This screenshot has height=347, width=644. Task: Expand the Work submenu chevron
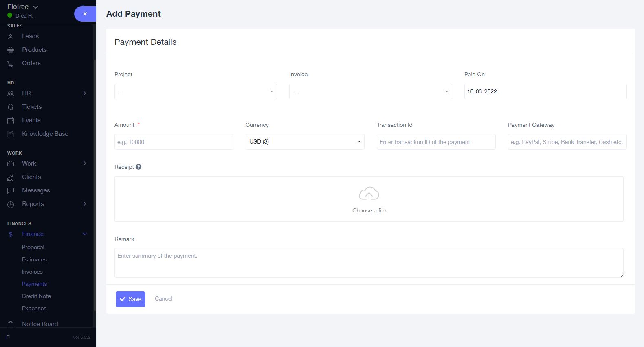click(x=85, y=164)
